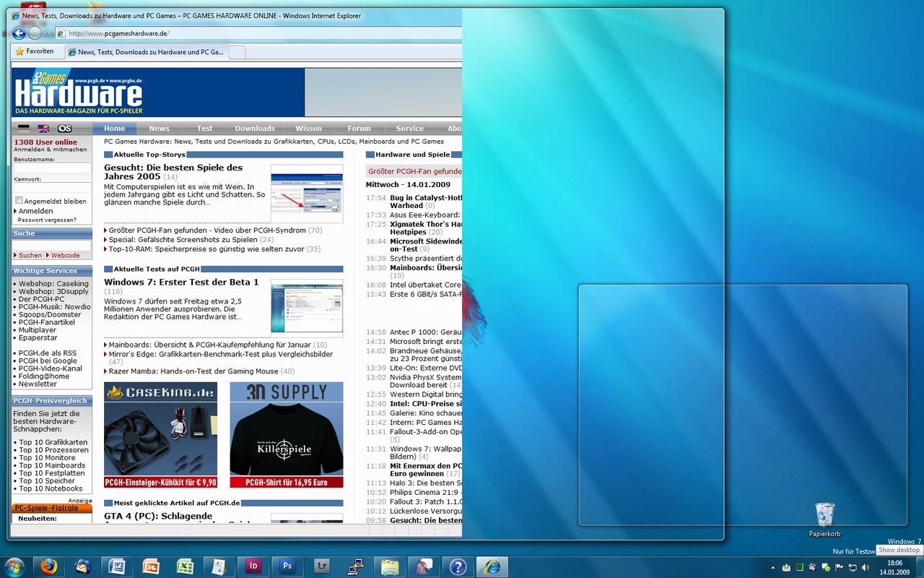Open Windows Explorer folder icon in taskbar

(390, 566)
